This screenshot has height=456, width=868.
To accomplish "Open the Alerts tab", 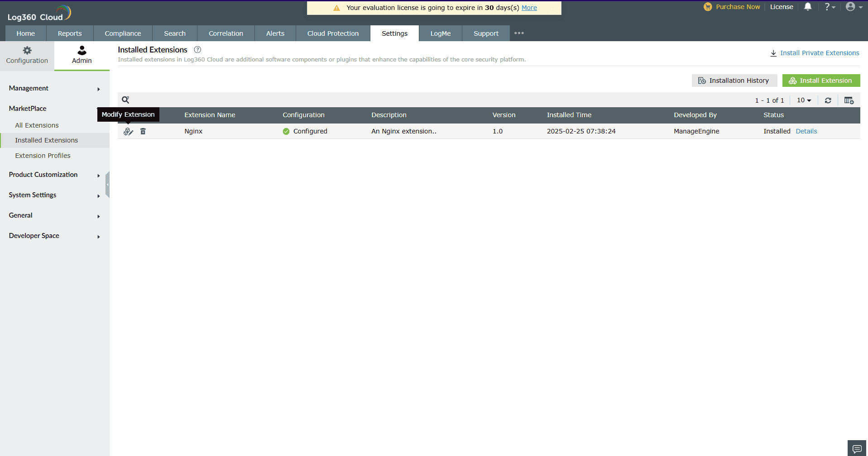I will point(275,33).
